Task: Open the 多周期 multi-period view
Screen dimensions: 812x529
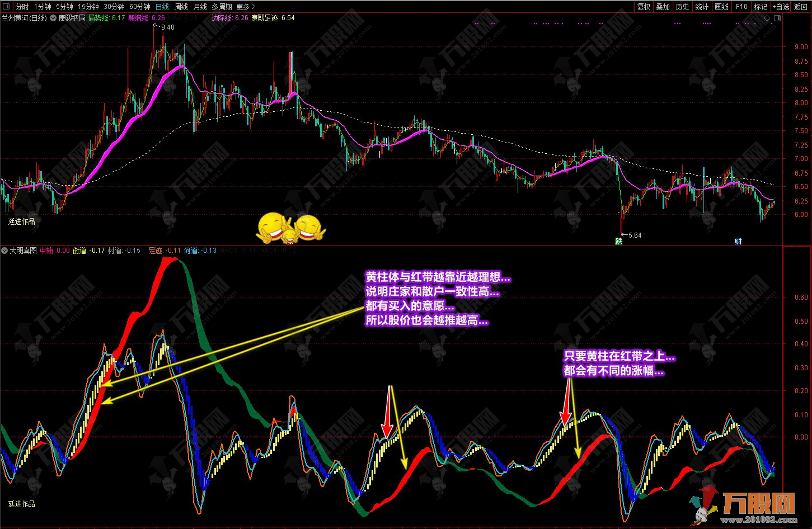Action: click(222, 7)
